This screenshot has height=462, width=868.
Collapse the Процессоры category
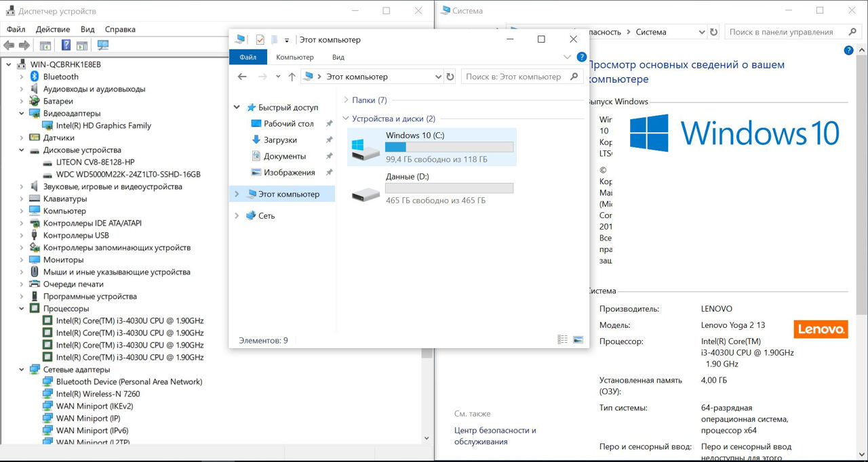(x=22, y=308)
